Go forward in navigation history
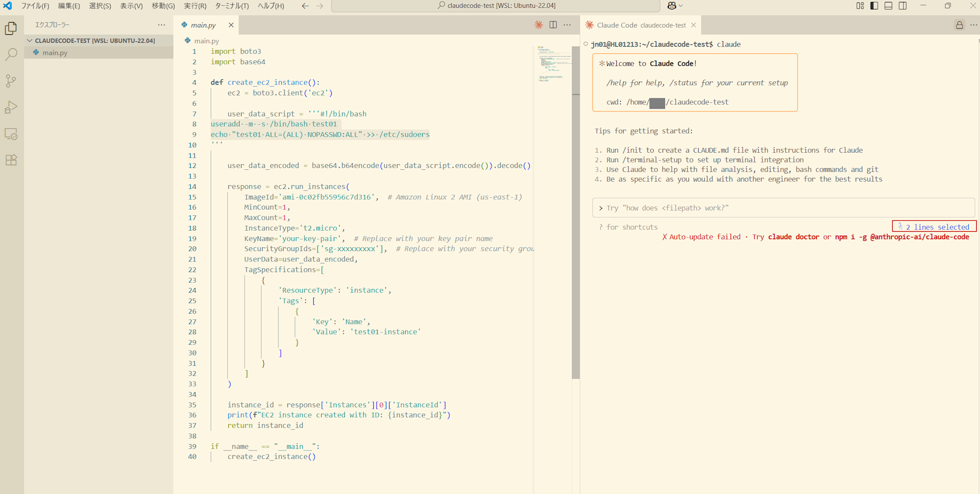The width and height of the screenshot is (980, 494). [x=319, y=6]
